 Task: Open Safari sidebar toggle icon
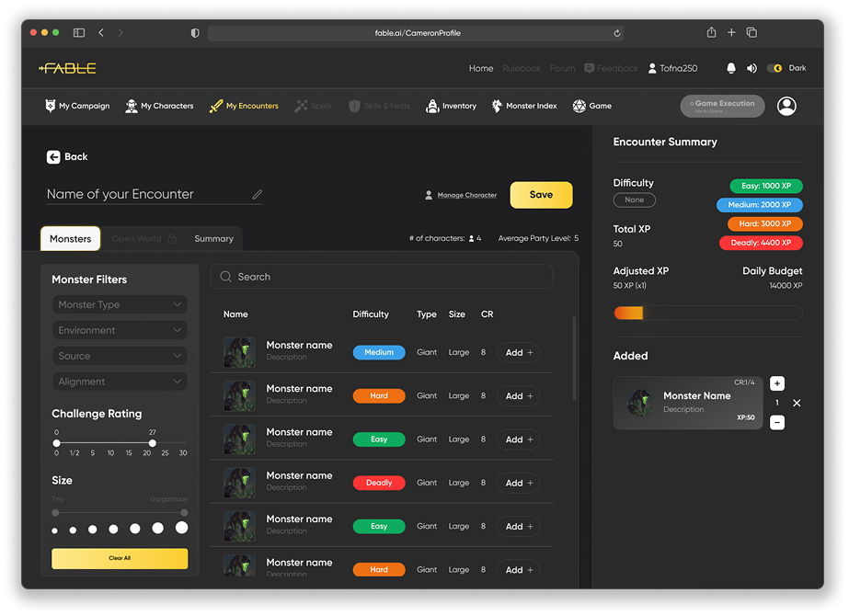(x=79, y=33)
